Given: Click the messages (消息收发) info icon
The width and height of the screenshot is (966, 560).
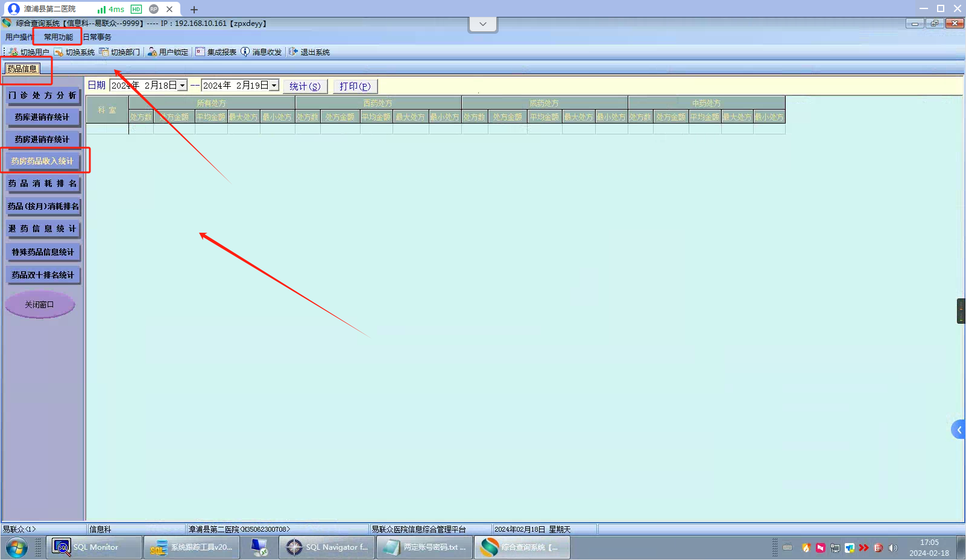Looking at the screenshot, I should [x=245, y=52].
